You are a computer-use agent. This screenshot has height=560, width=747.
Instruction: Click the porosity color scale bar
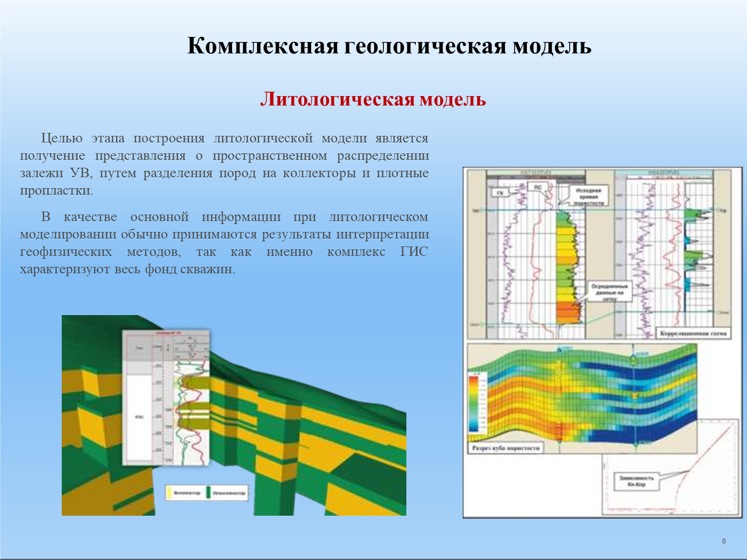(473, 403)
